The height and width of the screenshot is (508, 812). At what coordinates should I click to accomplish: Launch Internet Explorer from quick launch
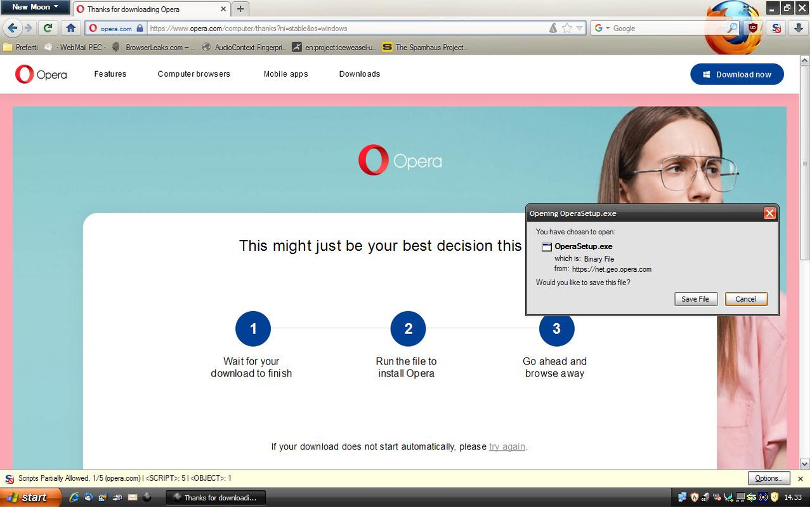74,498
